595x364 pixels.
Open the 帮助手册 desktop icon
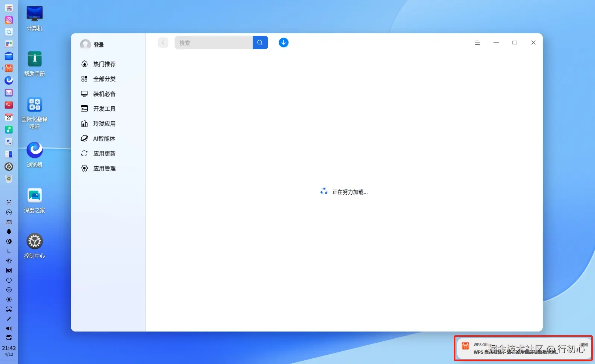click(35, 64)
